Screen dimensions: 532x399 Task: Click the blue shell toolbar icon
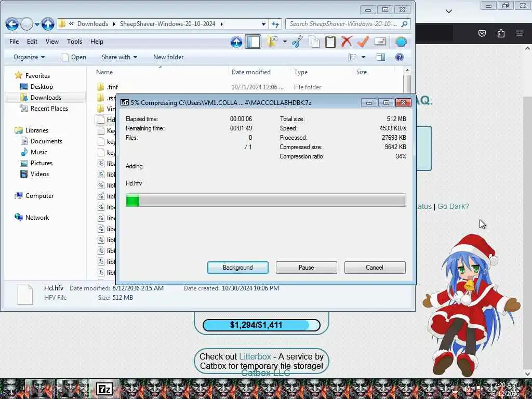[x=401, y=42]
